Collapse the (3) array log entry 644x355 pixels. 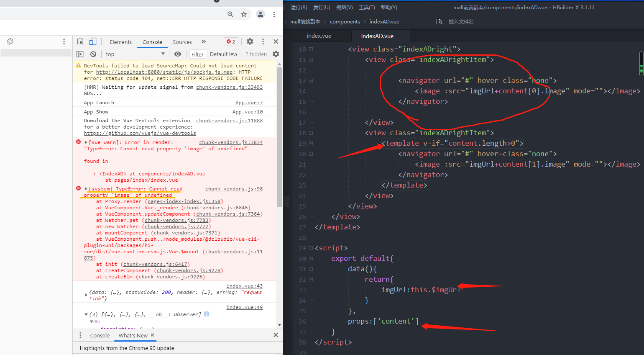86,314
